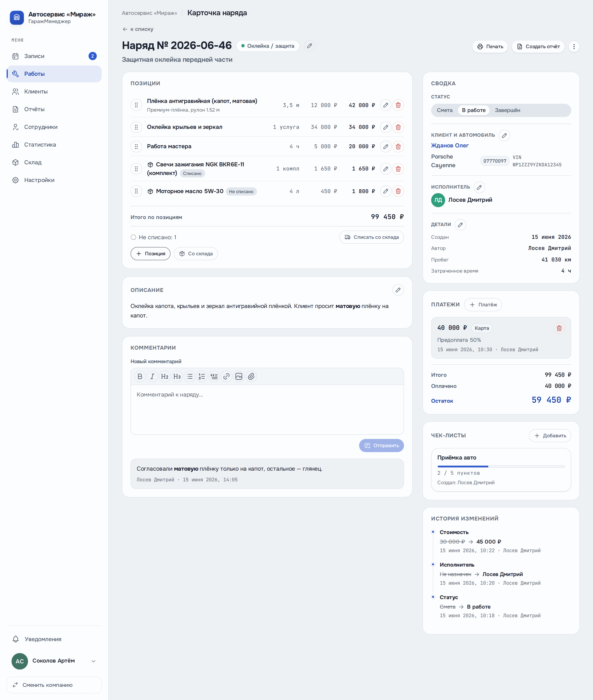Edit the Моторное масло 5W-30 position
This screenshot has height=700, width=593.
[x=386, y=191]
